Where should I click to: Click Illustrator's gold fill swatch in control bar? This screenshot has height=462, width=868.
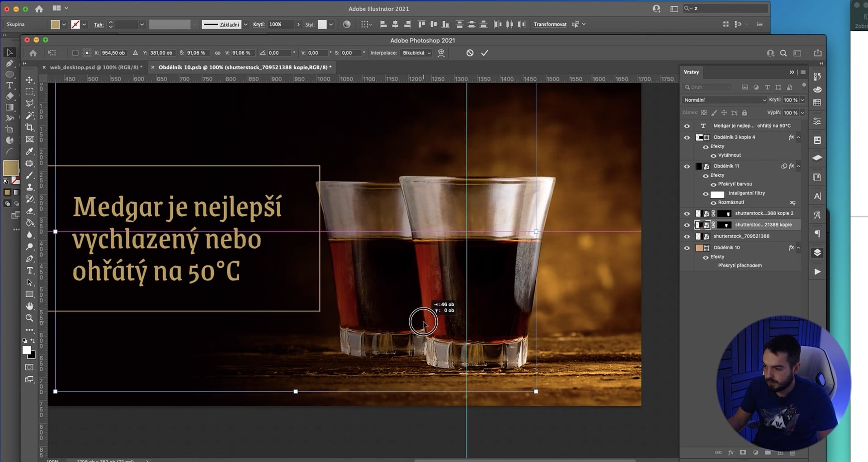click(x=55, y=24)
